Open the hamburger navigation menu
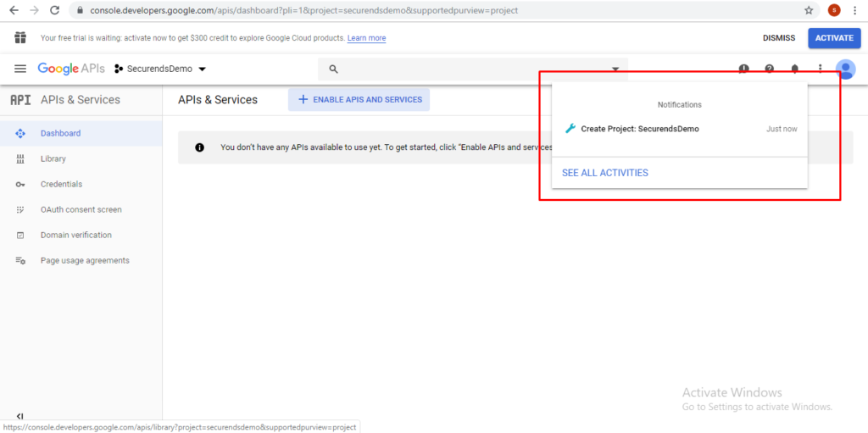Screen dimensions: 868x433 [x=20, y=69]
